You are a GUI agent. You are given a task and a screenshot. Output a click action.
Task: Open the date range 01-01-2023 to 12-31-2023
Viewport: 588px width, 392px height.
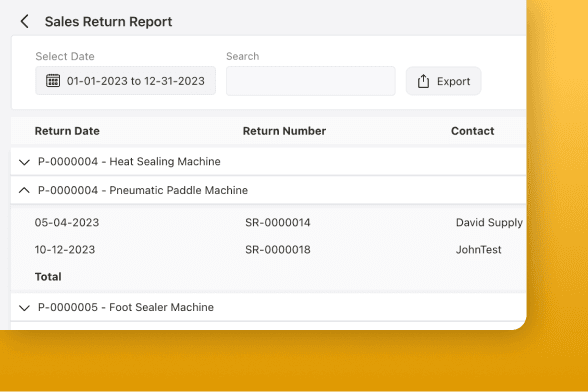(125, 81)
